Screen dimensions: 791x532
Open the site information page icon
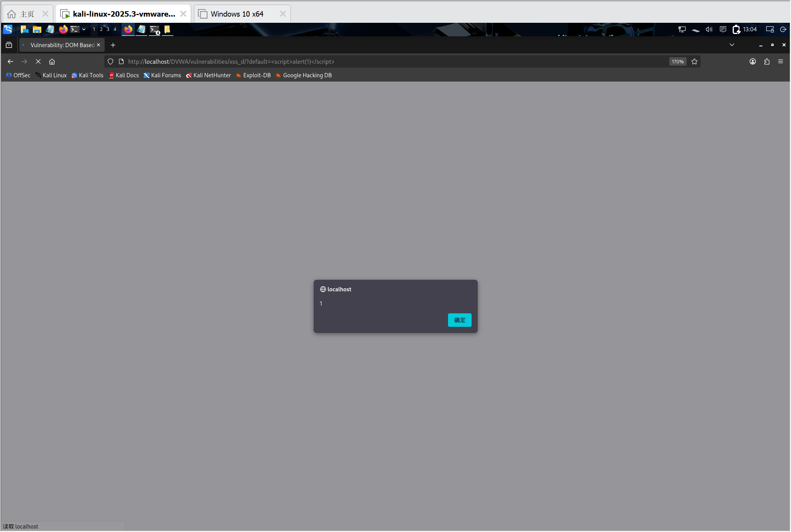(121, 61)
